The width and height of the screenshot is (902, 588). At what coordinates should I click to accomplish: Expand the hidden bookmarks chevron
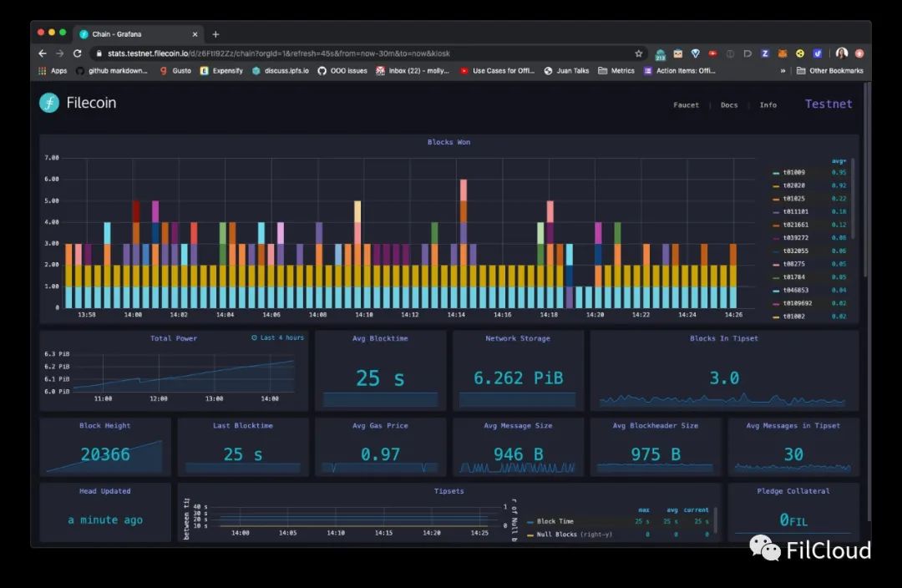pyautogui.click(x=783, y=71)
